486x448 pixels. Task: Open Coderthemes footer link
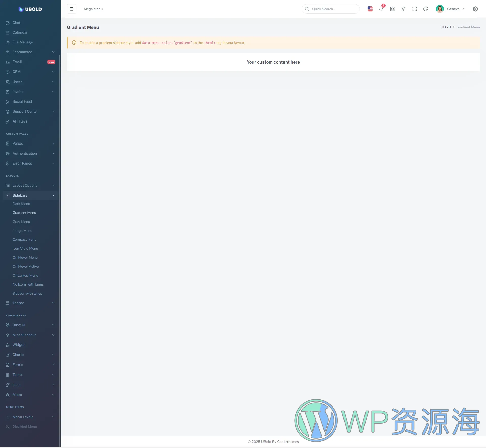[x=288, y=442]
